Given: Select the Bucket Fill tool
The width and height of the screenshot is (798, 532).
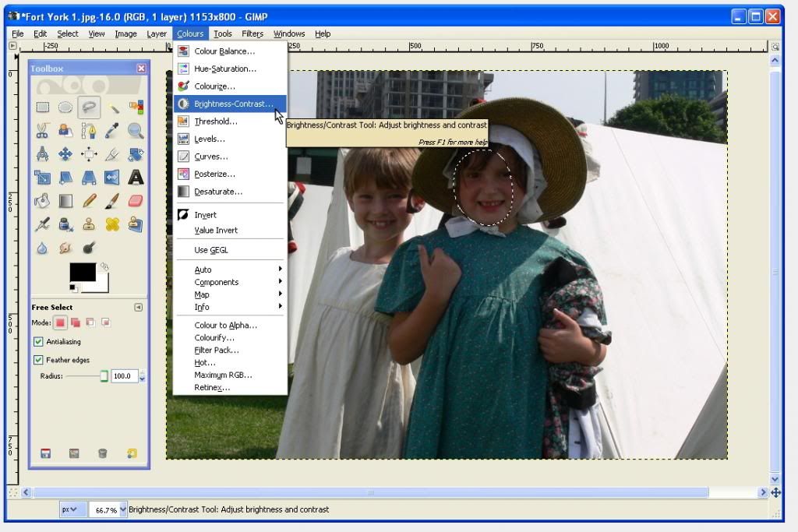Looking at the screenshot, I should (x=42, y=201).
